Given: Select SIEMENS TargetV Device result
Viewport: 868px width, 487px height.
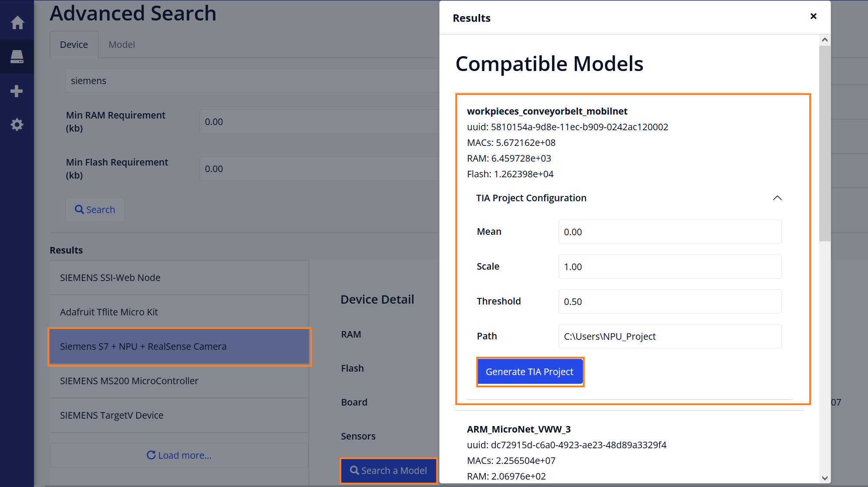Looking at the screenshot, I should click(179, 415).
